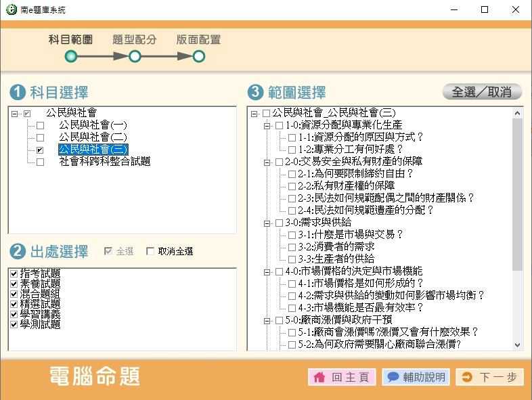Collapse 3-0:需求與供給 node

coord(267,223)
